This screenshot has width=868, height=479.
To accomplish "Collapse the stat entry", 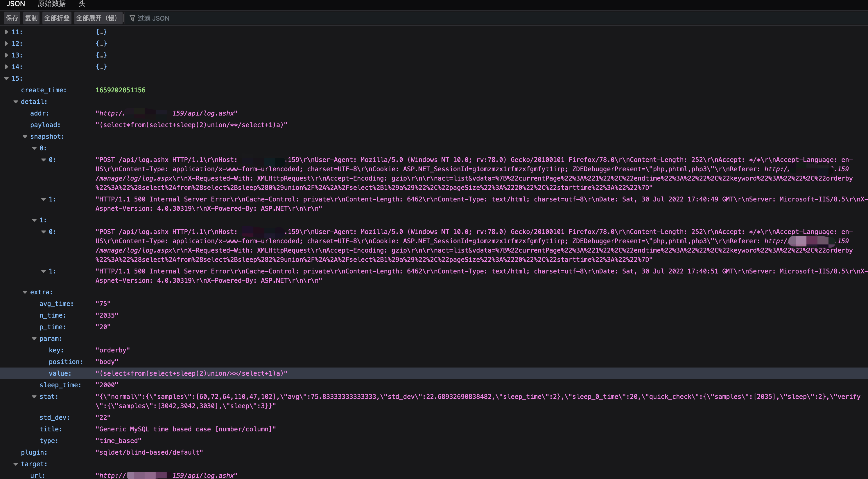I will (x=34, y=397).
